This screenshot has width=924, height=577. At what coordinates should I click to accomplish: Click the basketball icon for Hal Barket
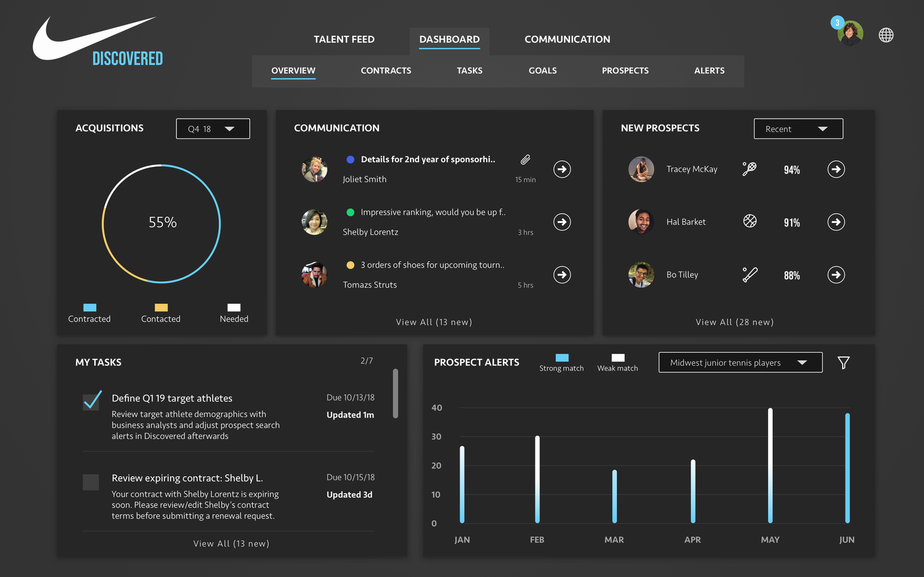pyautogui.click(x=750, y=221)
